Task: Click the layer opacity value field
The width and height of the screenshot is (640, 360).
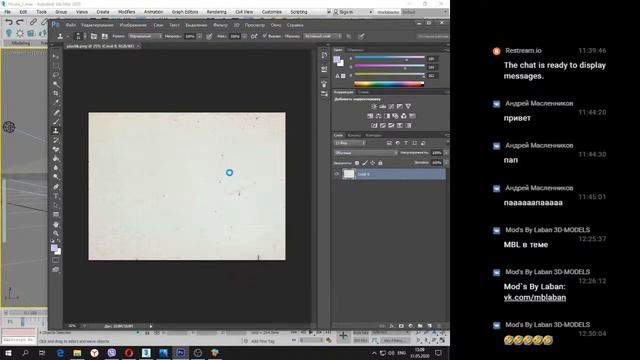Action: (x=437, y=153)
